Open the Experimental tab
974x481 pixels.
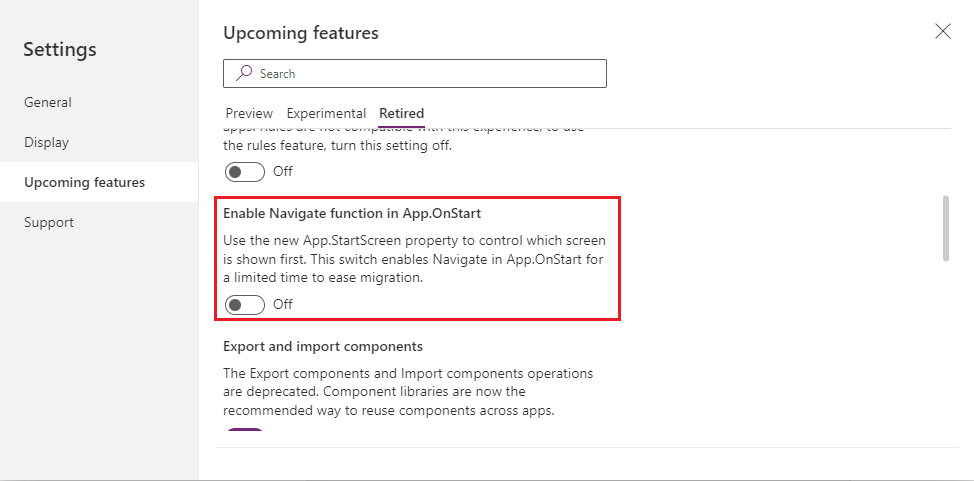click(x=326, y=113)
